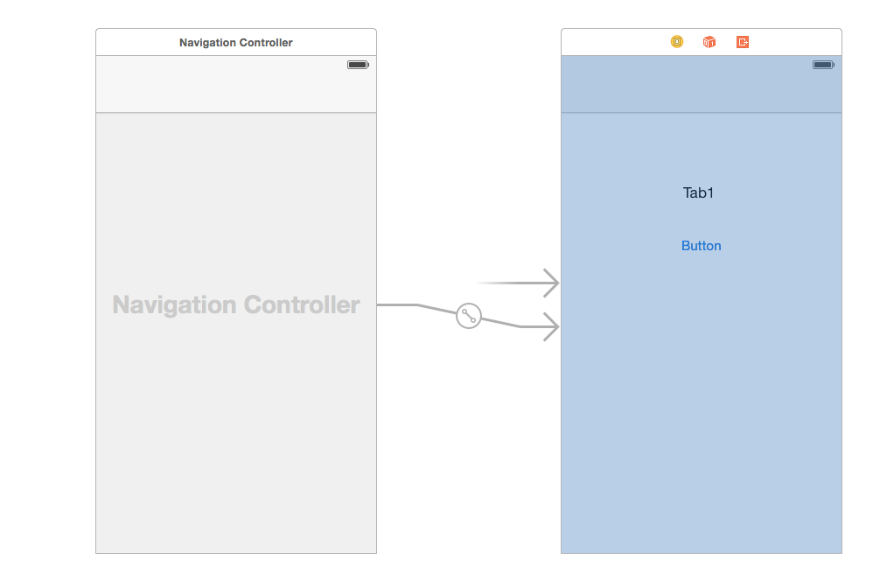Click the orange First Responder cube icon
The height and width of the screenshot is (588, 873).
pyautogui.click(x=709, y=42)
